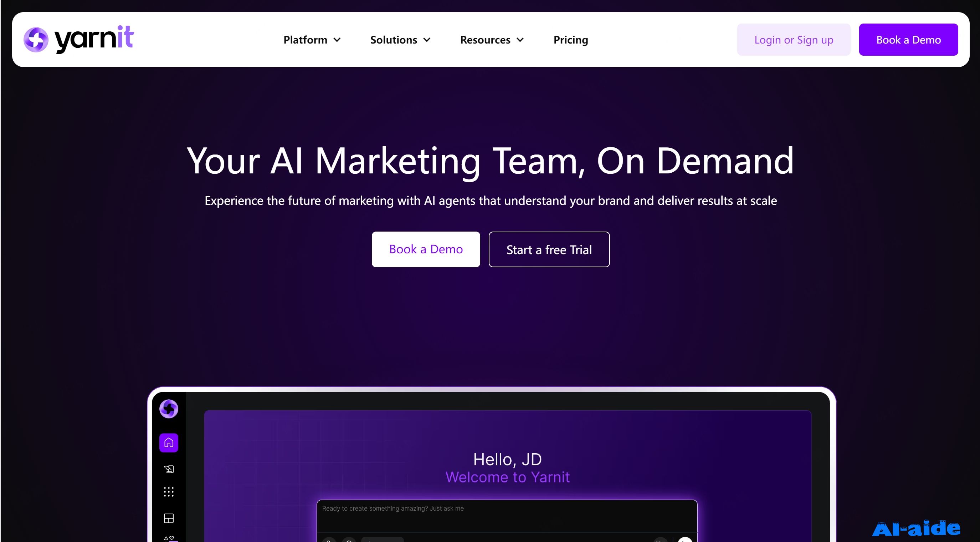Click the white Book a Demo hero button
This screenshot has width=980, height=542.
point(426,249)
